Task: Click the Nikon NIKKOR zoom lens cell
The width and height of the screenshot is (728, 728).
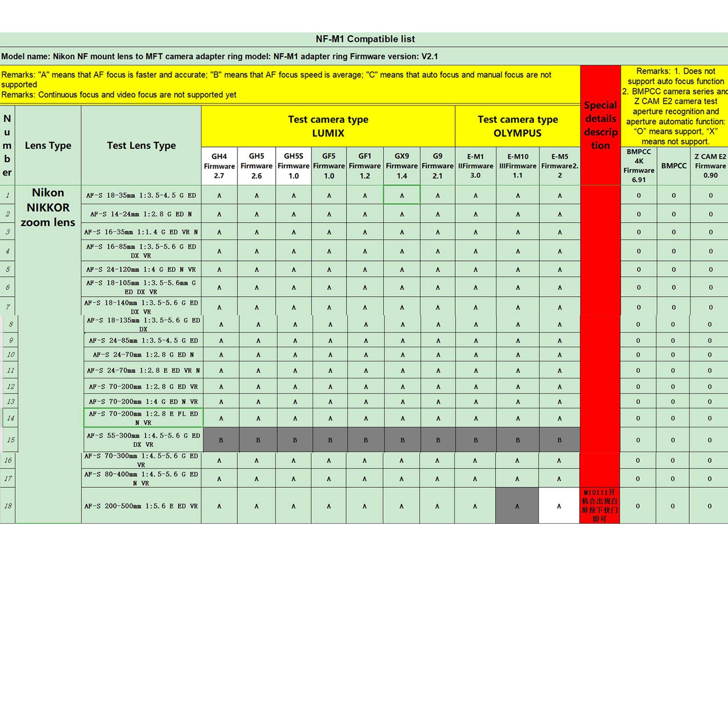Action: [x=48, y=207]
